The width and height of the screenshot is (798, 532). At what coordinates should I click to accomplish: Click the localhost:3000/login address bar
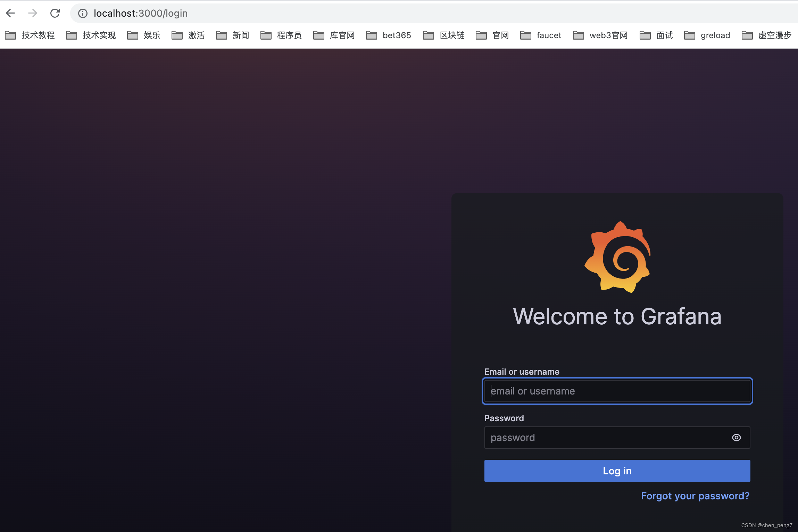[x=434, y=13]
